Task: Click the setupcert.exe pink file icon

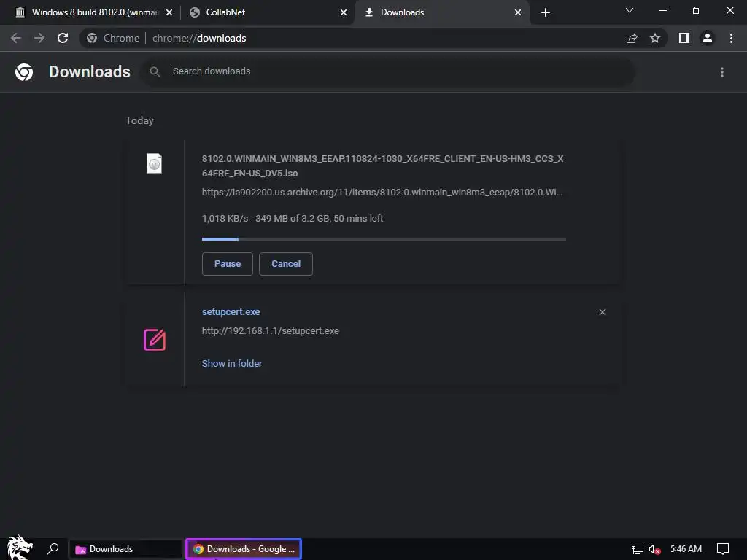Action: 155,340
